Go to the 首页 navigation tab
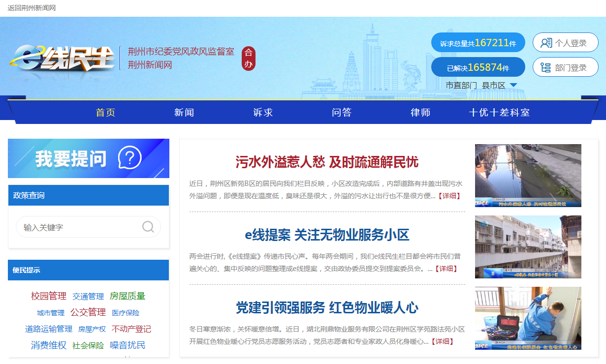The height and width of the screenshot is (364, 606). [x=105, y=113]
